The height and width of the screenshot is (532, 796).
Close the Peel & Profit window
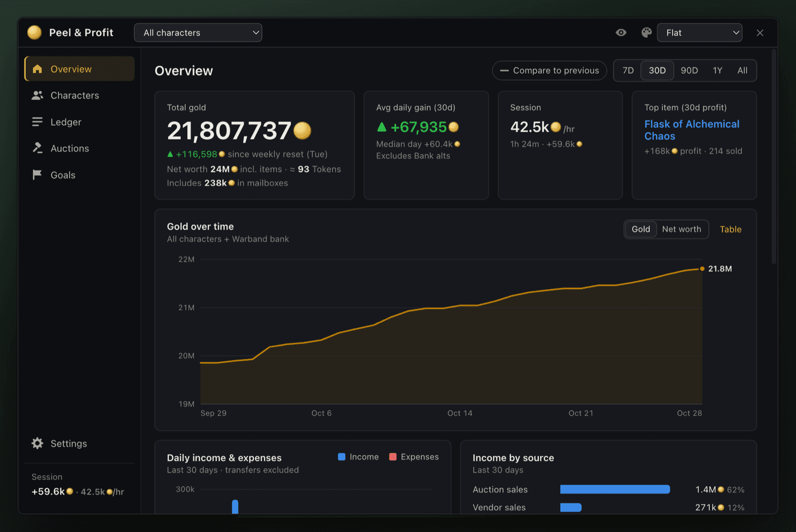[760, 33]
